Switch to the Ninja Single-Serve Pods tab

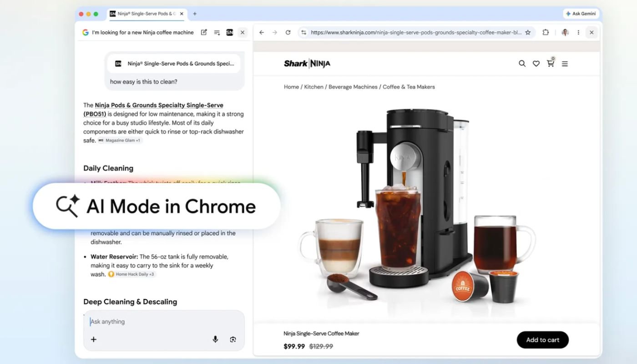[x=144, y=14]
